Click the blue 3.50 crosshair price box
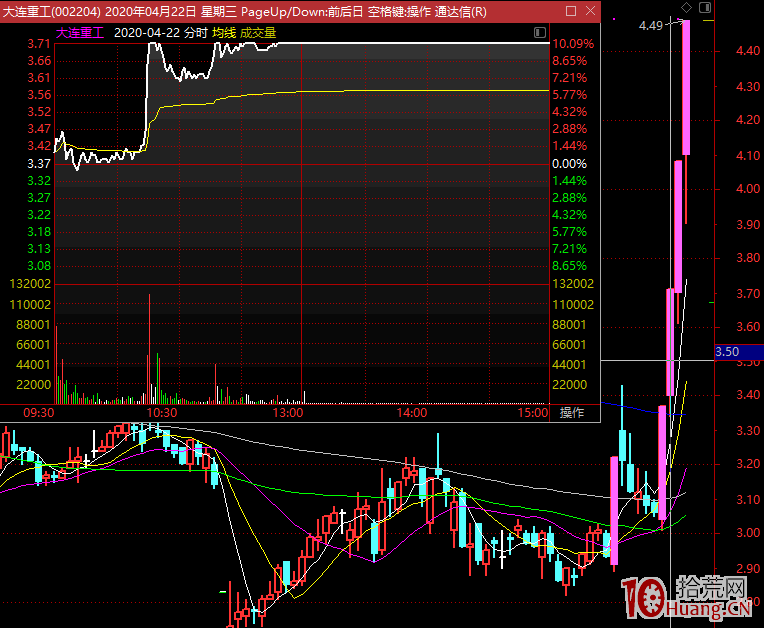The width and height of the screenshot is (764, 628). click(x=739, y=352)
